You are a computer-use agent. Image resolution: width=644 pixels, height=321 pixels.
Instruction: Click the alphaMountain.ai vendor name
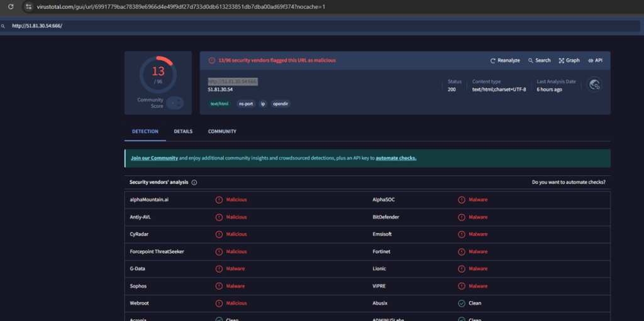(149, 200)
